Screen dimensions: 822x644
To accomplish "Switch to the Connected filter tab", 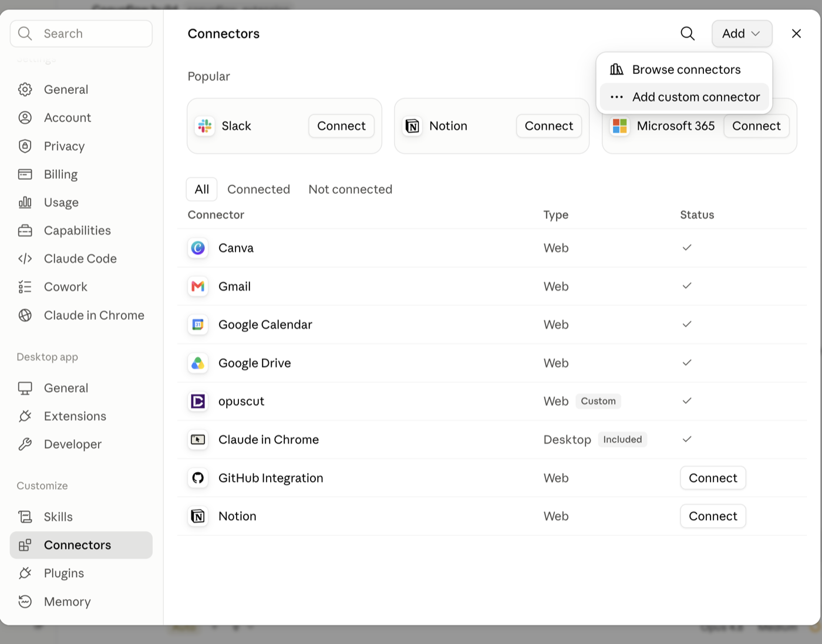I will pyautogui.click(x=258, y=189).
